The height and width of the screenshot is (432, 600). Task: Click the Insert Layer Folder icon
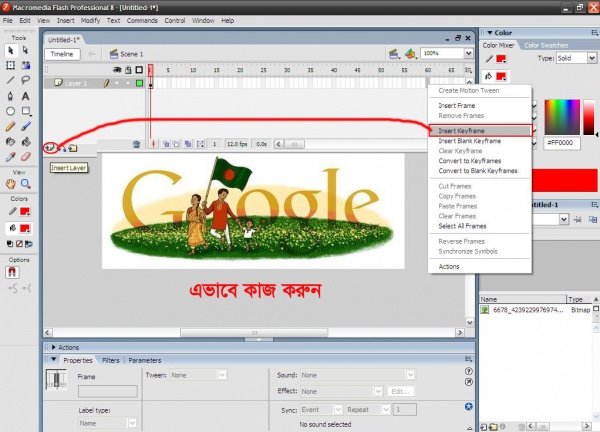(x=73, y=148)
